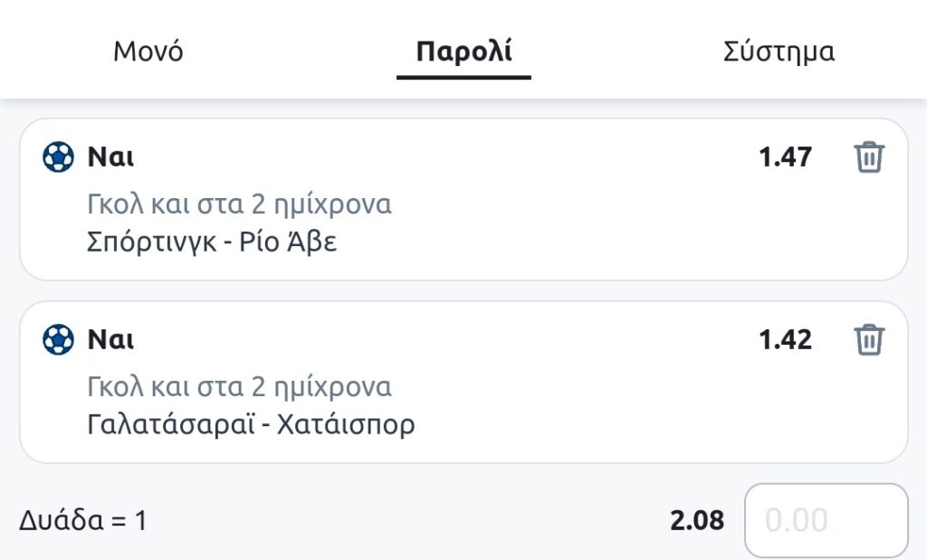Click the Δυάδα = 1 label
Viewport: 927px width, 560px height.
tap(82, 521)
